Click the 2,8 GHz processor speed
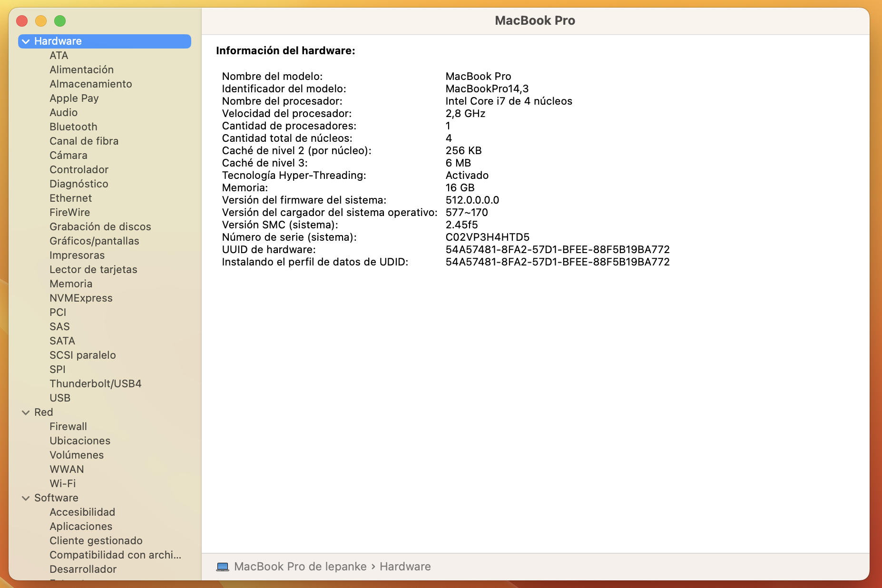Image resolution: width=882 pixels, height=588 pixels. (x=465, y=113)
